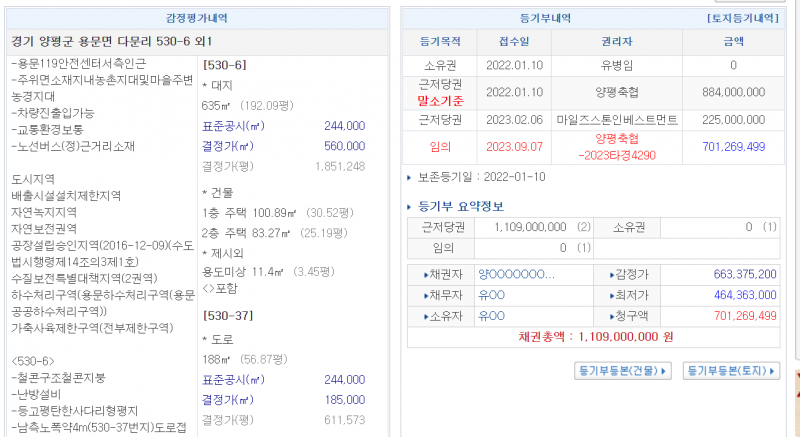The image size is (800, 437).
Task: Select the 등기부내역 panel header
Action: (546, 18)
